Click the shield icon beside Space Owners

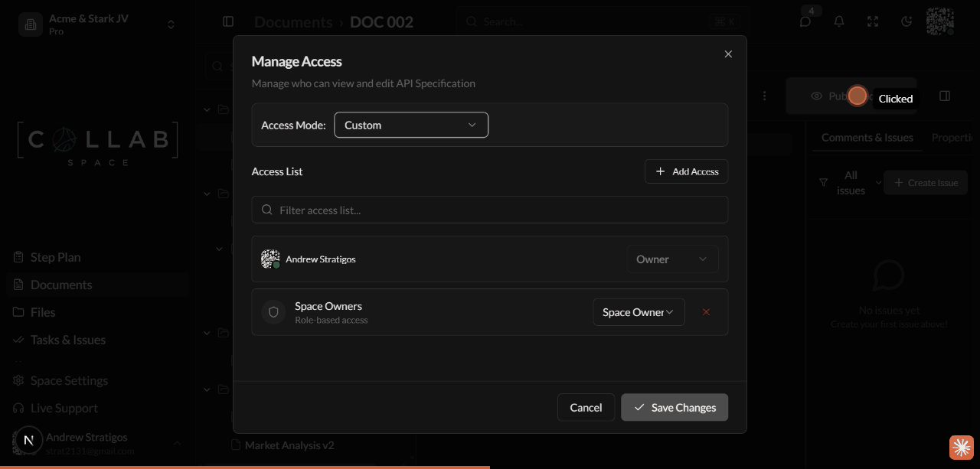273,312
